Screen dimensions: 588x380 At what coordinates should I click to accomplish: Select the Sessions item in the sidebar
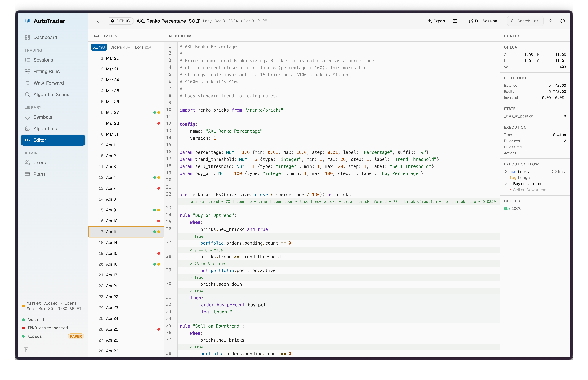tap(43, 60)
